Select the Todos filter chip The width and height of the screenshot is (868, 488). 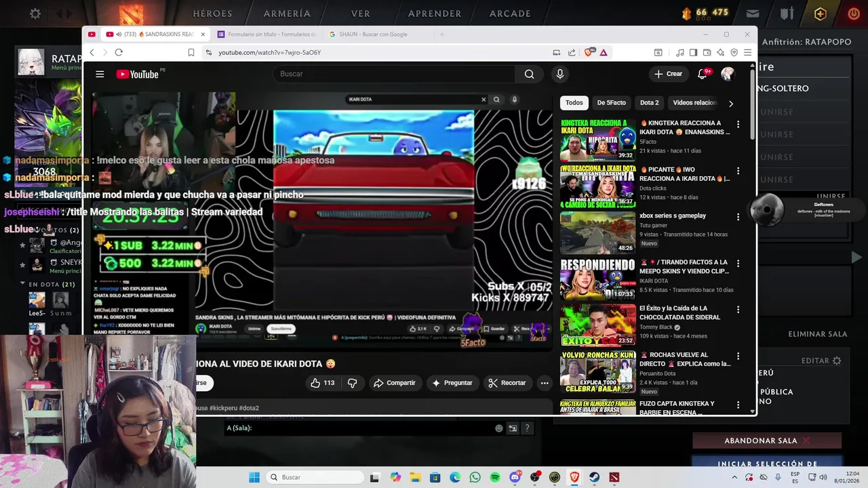click(x=574, y=103)
